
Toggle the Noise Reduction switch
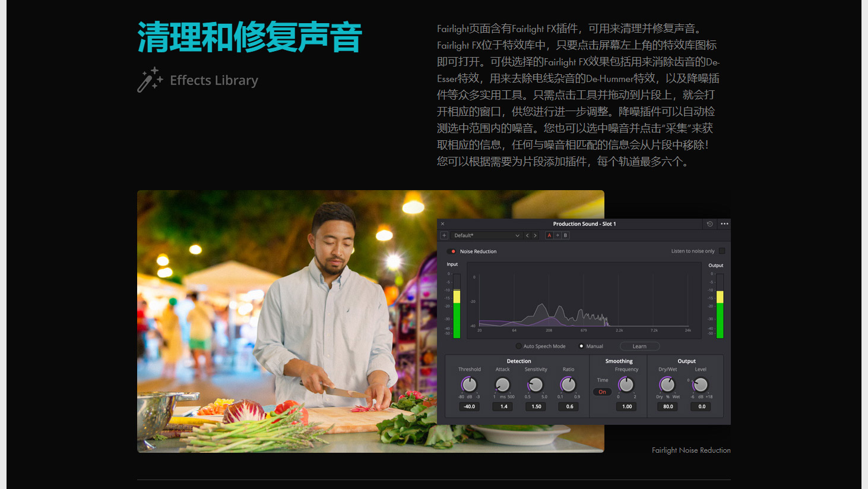[x=452, y=251]
